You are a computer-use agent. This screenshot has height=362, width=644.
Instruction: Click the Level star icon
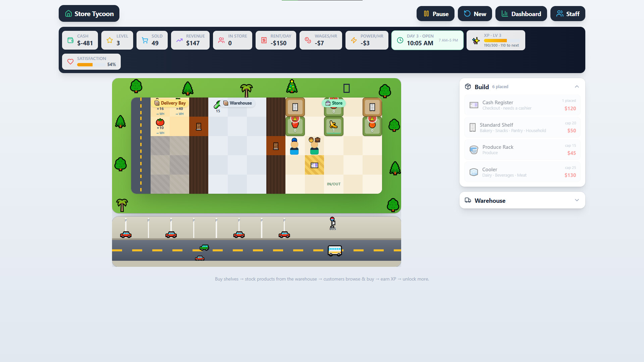110,40
